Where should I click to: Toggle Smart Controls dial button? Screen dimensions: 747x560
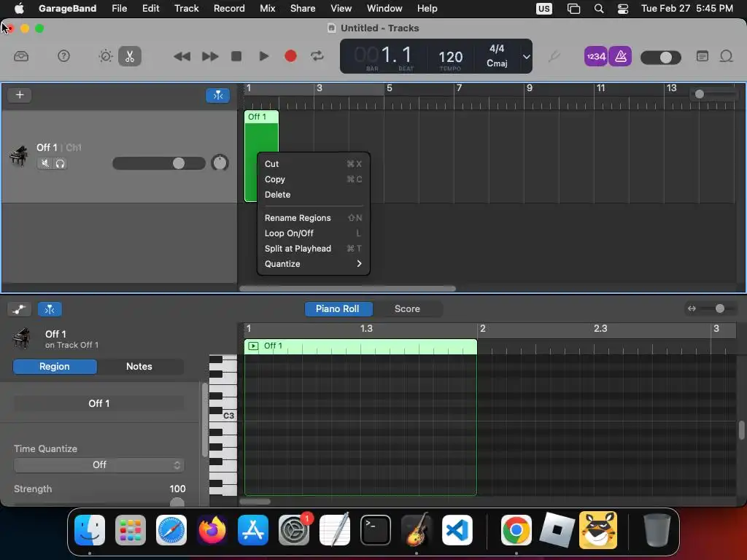click(x=105, y=56)
